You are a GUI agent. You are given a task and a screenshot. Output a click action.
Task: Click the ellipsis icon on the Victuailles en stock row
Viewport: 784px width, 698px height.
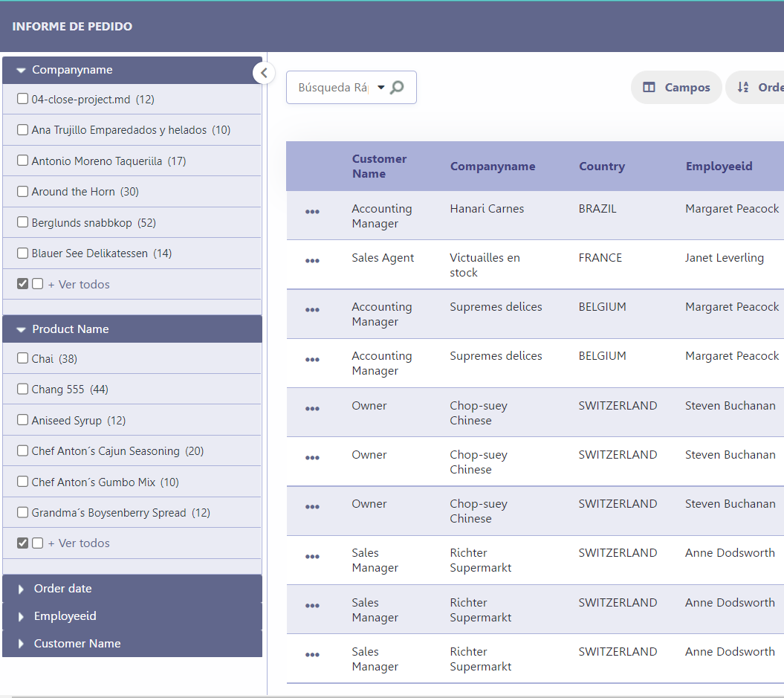[x=312, y=260]
